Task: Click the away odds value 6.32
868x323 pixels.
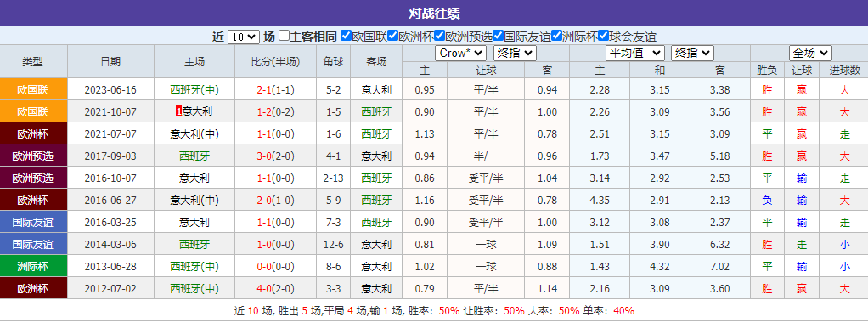Action: [x=720, y=244]
